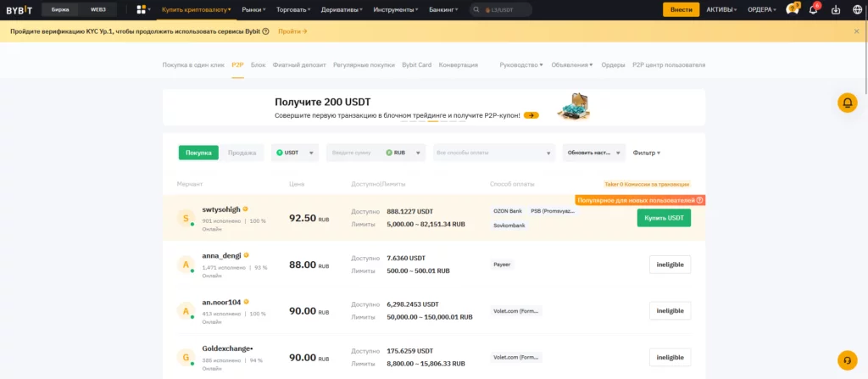This screenshot has height=379, width=868.
Task: Open the apps grid menu icon
Action: [142, 9]
